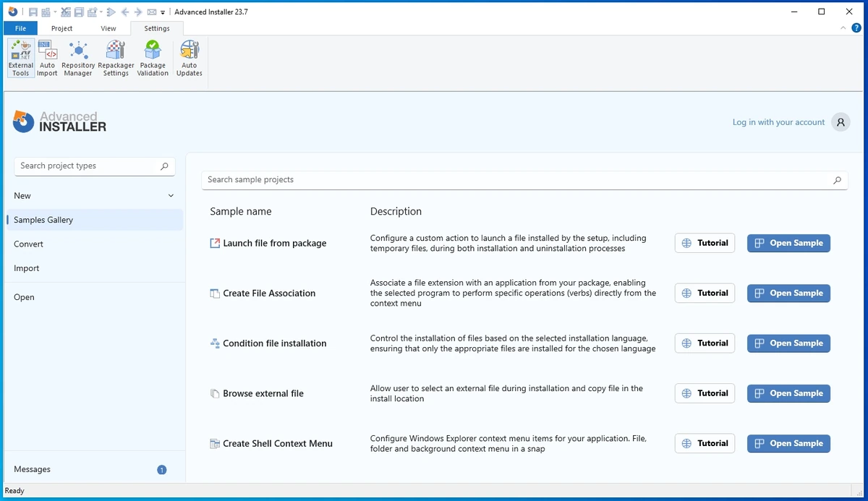
Task: Open Sample for Condition file installation
Action: coord(788,343)
